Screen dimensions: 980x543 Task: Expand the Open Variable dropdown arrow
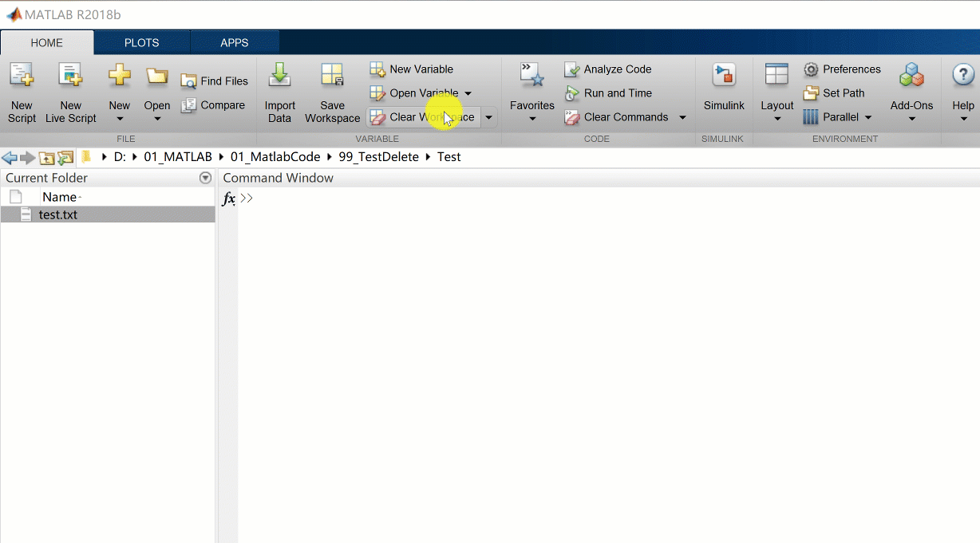point(468,93)
